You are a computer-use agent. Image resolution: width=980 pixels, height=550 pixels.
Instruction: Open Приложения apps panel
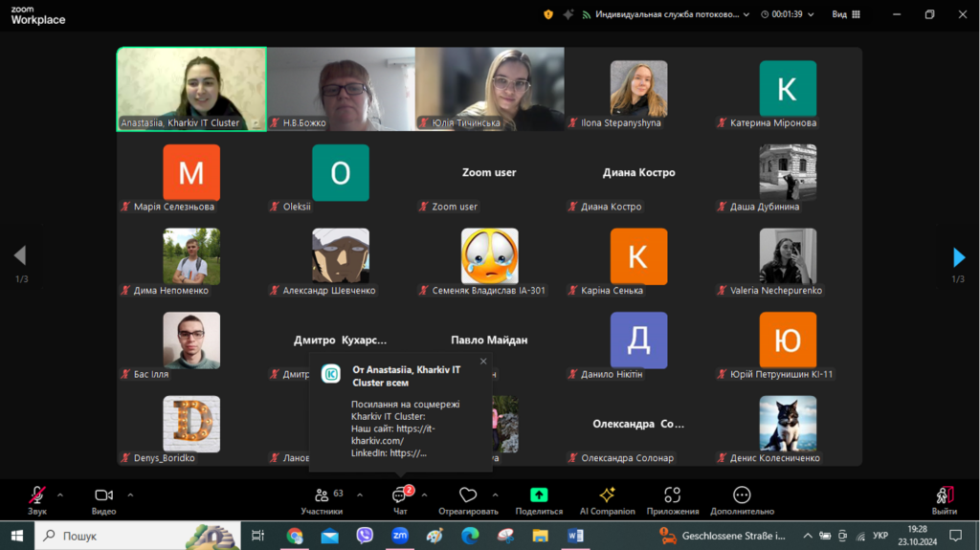click(x=673, y=500)
